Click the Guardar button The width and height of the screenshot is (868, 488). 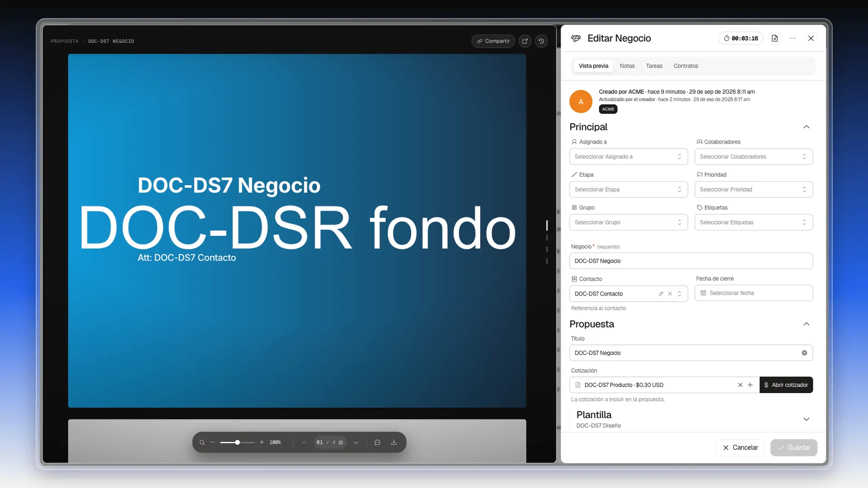(794, 448)
